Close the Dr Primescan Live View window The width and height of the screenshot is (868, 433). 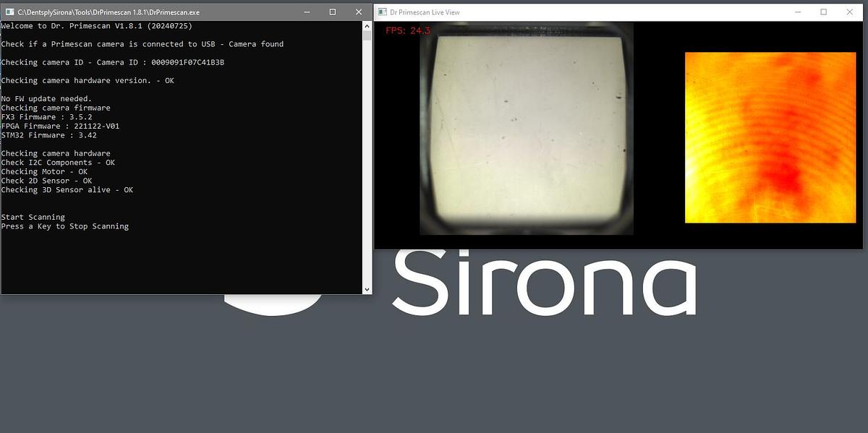(x=849, y=12)
